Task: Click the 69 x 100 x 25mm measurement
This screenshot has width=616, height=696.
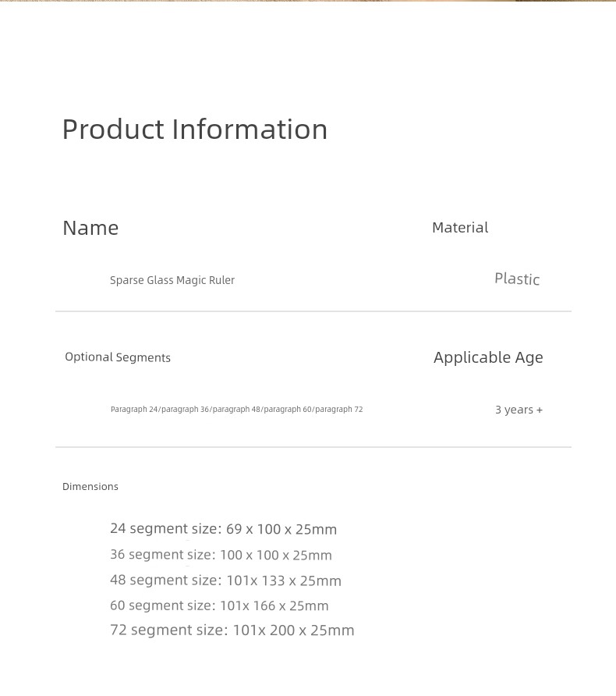Action: pyautogui.click(x=281, y=529)
